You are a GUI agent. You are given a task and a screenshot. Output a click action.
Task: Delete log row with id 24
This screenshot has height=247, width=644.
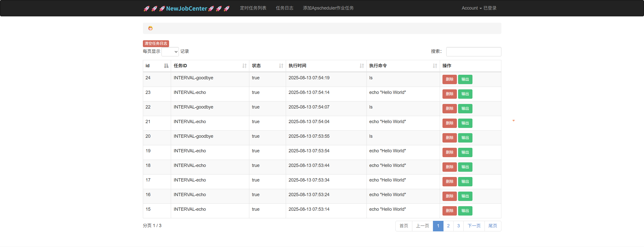click(x=450, y=79)
